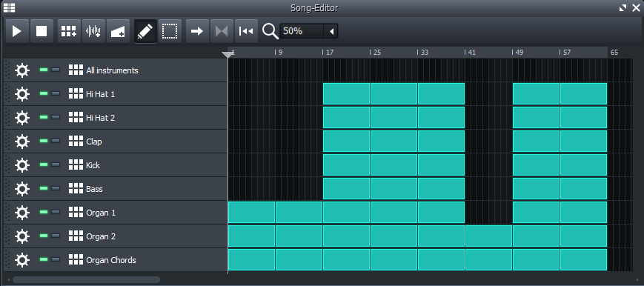Viewport: 644px width, 286px height.
Task: Open settings gear for Bass track
Action: (x=21, y=189)
